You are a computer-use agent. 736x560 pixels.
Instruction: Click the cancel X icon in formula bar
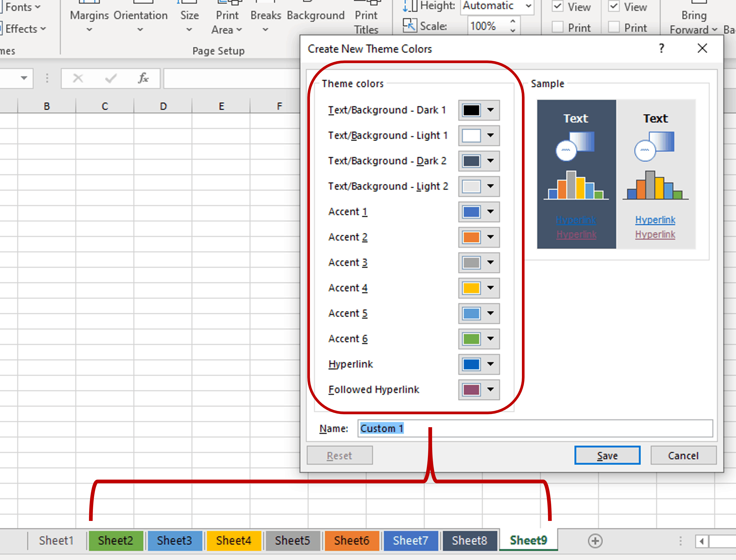[78, 78]
